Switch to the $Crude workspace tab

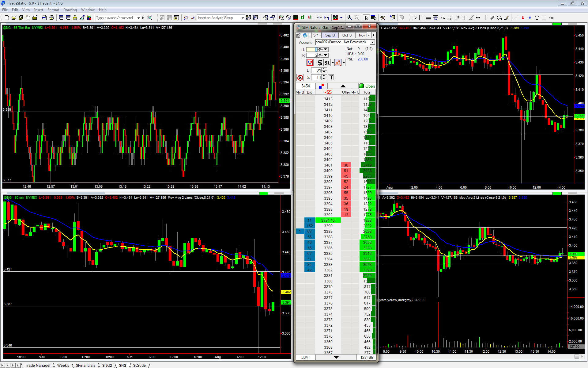coord(139,365)
